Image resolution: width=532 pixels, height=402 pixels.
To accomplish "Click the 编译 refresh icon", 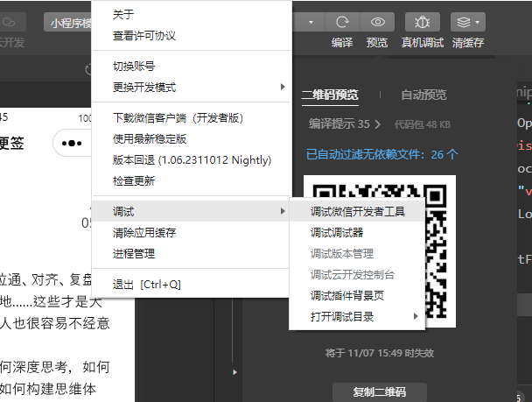I will pos(342,22).
